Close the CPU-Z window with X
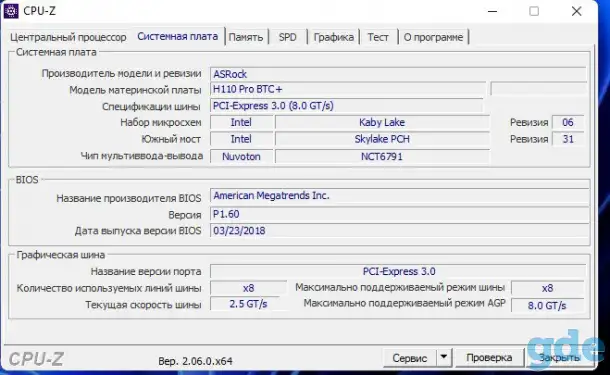 577,11
